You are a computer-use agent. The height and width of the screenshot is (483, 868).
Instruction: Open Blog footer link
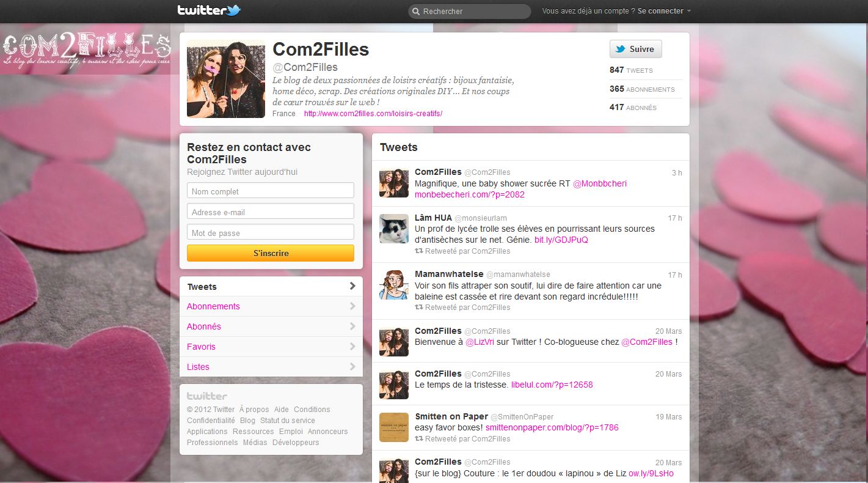[247, 421]
